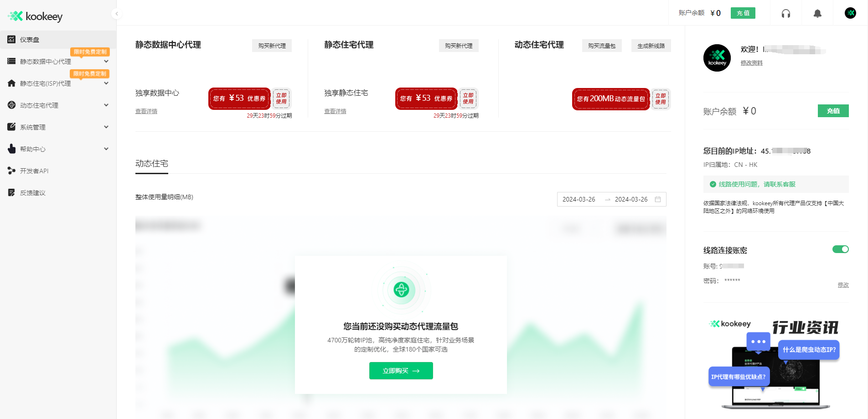Expand the 动态住宅代理 dropdown arrow
868x419 pixels.
(106, 105)
